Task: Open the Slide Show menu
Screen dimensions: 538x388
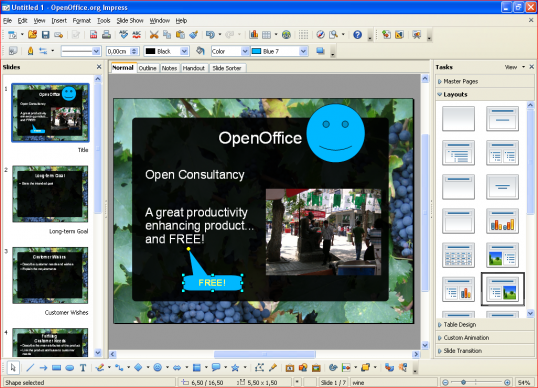Action: click(130, 21)
